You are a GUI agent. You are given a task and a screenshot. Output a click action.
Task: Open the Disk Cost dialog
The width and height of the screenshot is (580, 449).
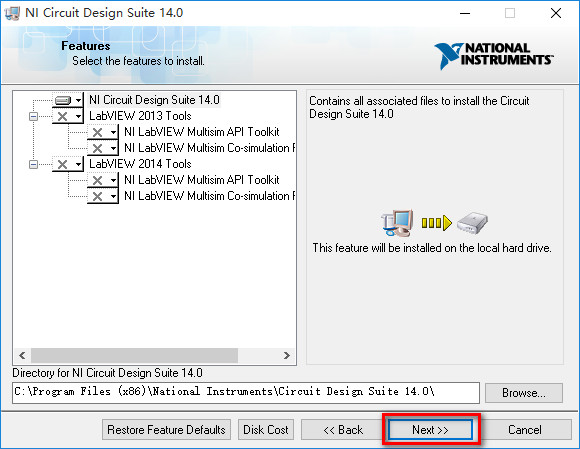266,430
